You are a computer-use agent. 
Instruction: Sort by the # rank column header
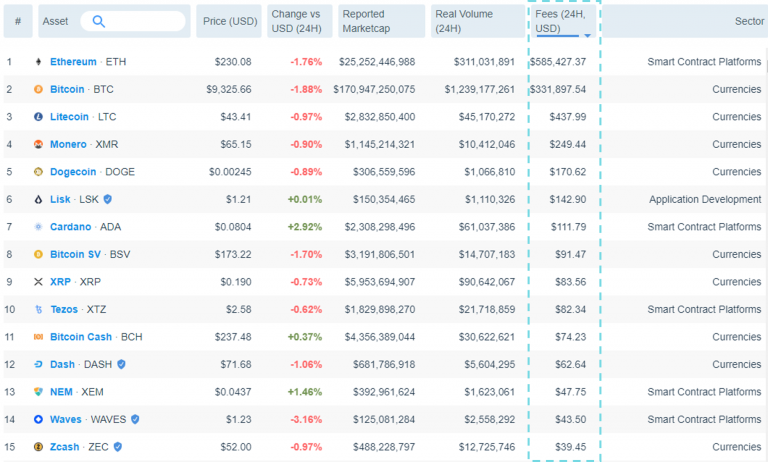(x=18, y=21)
